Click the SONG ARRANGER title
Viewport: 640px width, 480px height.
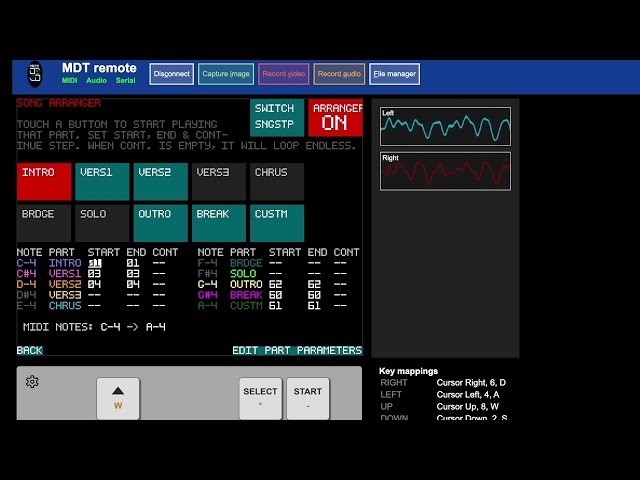click(58, 103)
